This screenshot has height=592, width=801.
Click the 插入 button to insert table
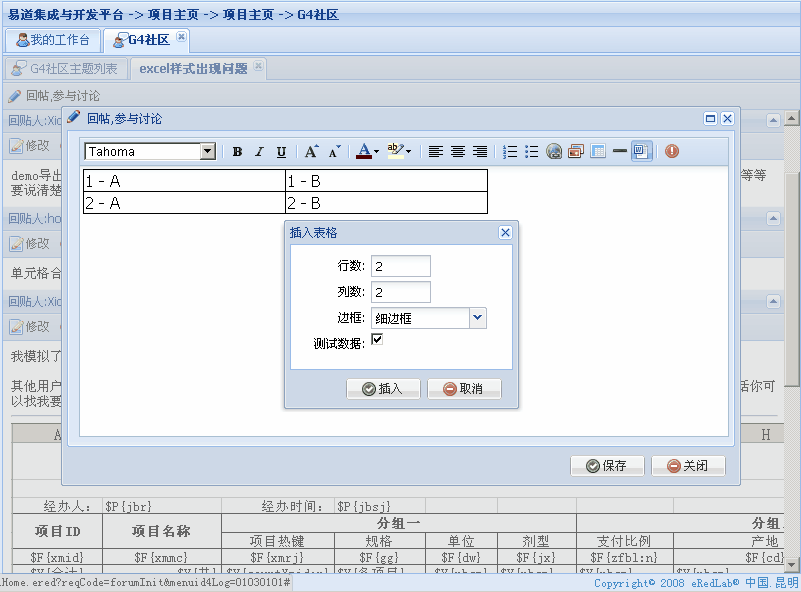point(383,389)
